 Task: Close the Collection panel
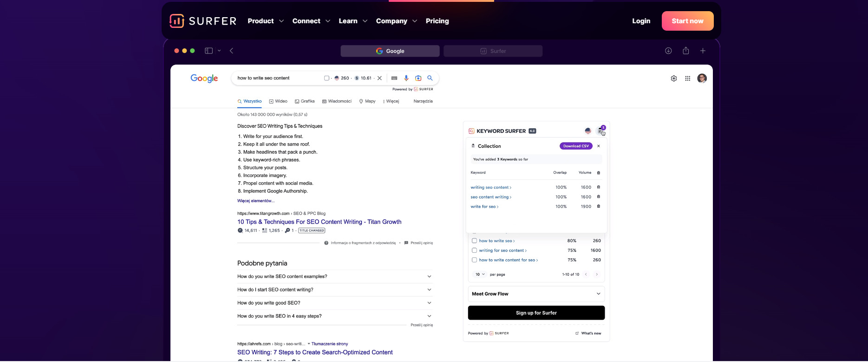coord(599,146)
